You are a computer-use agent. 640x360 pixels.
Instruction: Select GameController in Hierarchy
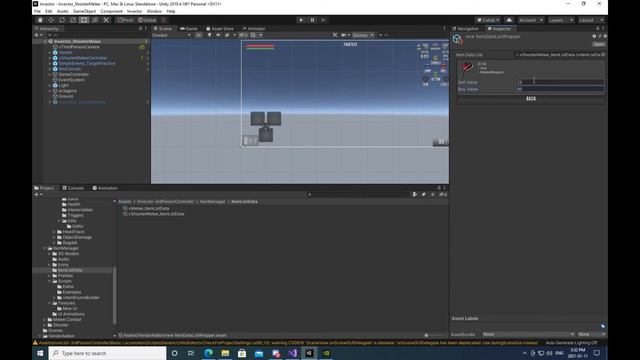click(74, 74)
